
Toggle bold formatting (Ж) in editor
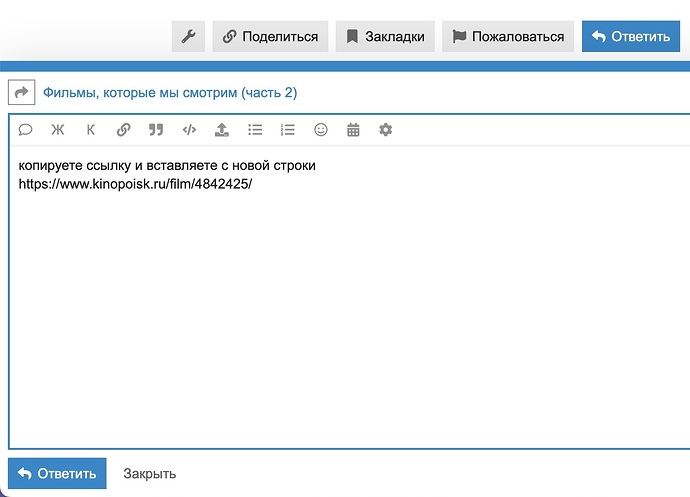(57, 130)
